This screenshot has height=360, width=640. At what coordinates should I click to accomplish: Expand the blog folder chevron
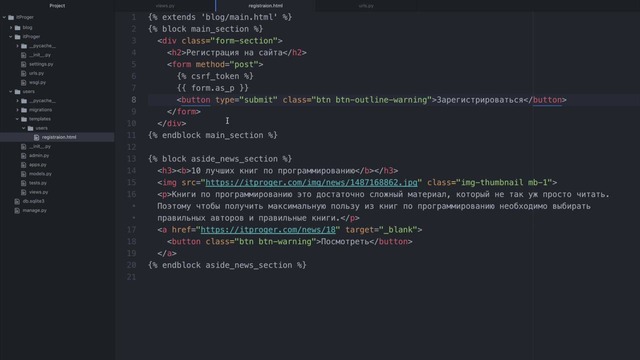pyautogui.click(x=11, y=27)
